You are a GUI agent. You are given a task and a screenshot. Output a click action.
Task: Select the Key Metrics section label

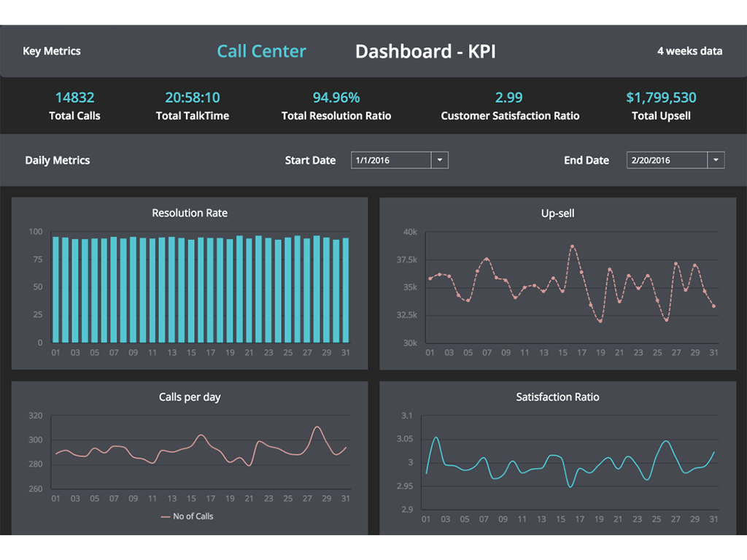click(x=52, y=51)
